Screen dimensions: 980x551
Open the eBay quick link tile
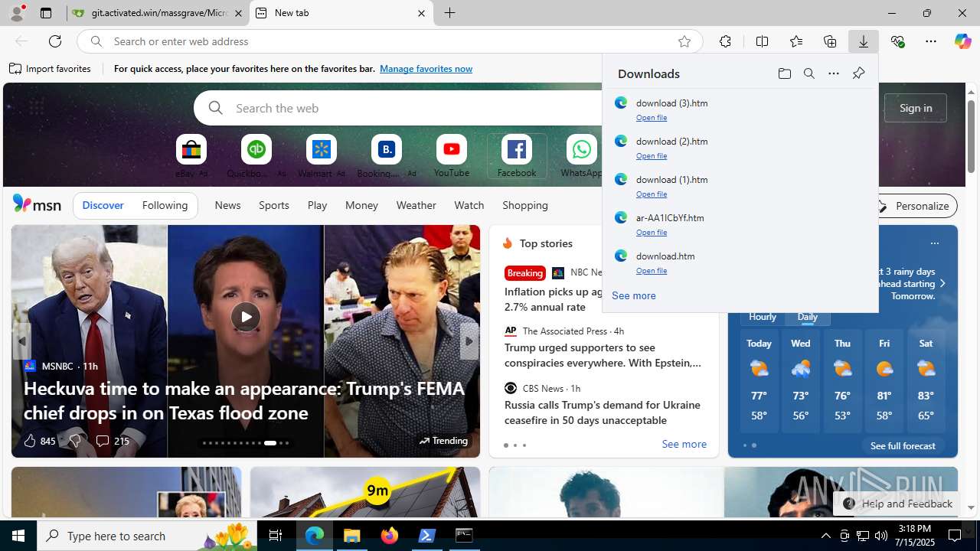pyautogui.click(x=191, y=156)
